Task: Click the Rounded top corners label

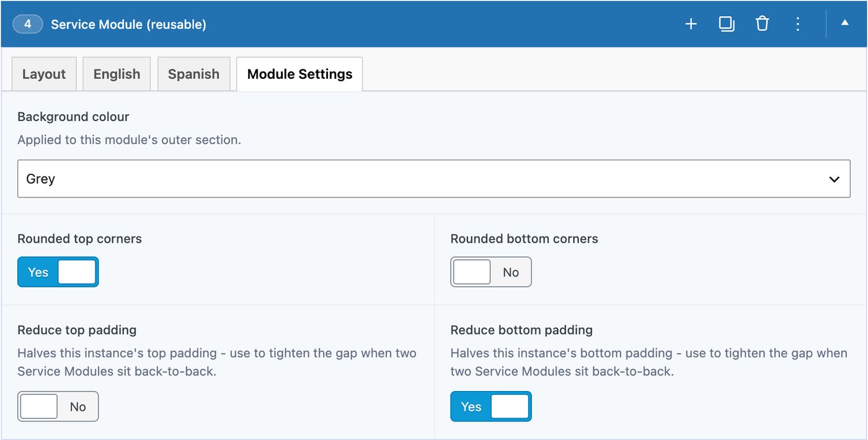Action: click(x=79, y=239)
